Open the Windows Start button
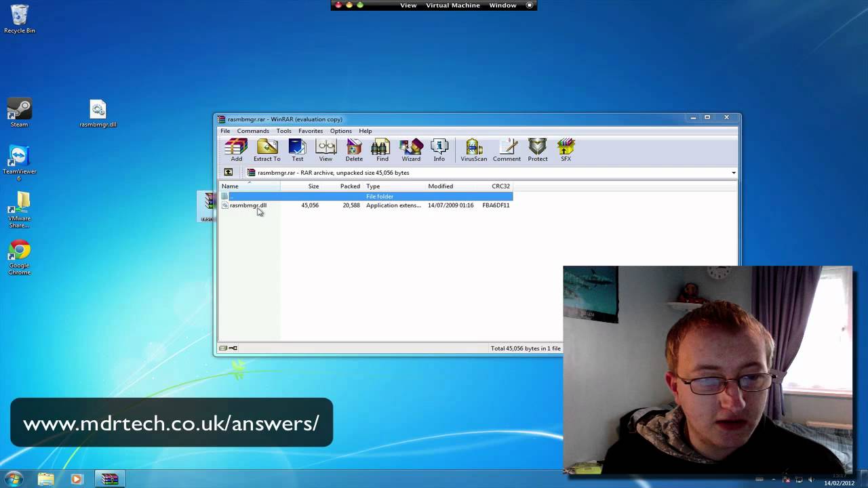The height and width of the screenshot is (488, 868). [x=14, y=479]
